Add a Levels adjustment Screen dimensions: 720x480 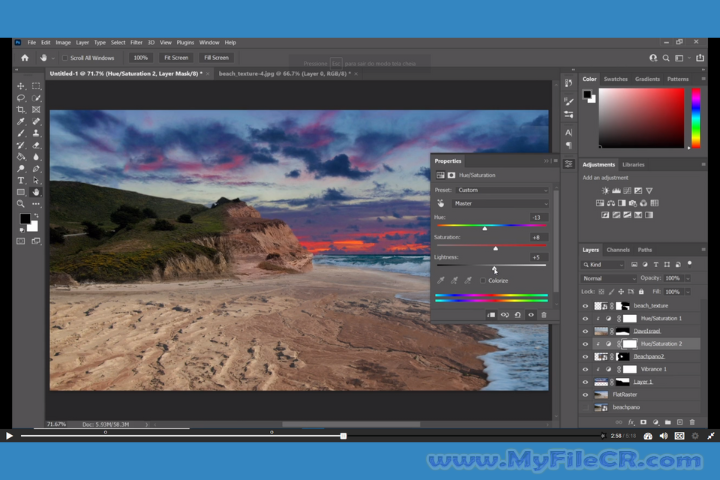pyautogui.click(x=616, y=191)
